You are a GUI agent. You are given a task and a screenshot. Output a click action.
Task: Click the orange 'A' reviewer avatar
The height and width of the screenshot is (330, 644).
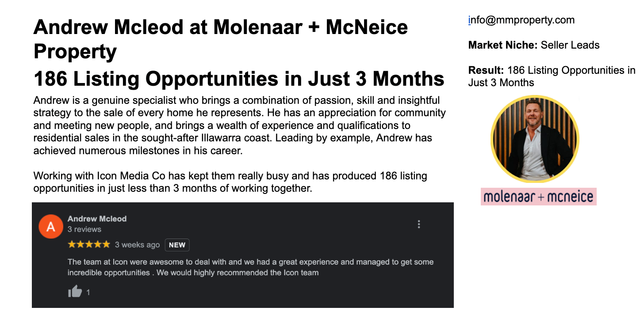50,227
